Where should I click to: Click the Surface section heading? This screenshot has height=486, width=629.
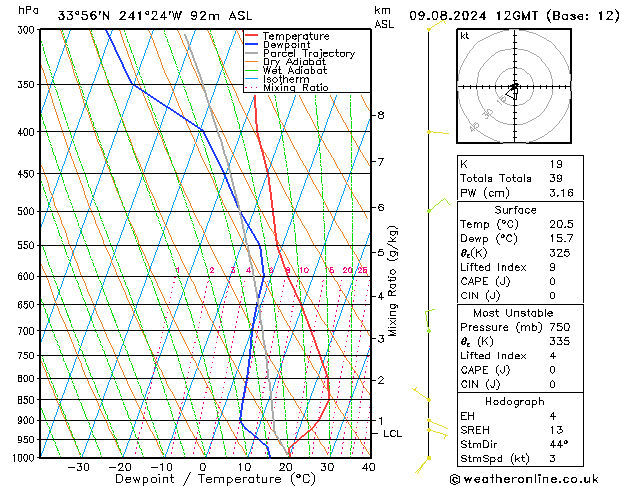point(515,210)
